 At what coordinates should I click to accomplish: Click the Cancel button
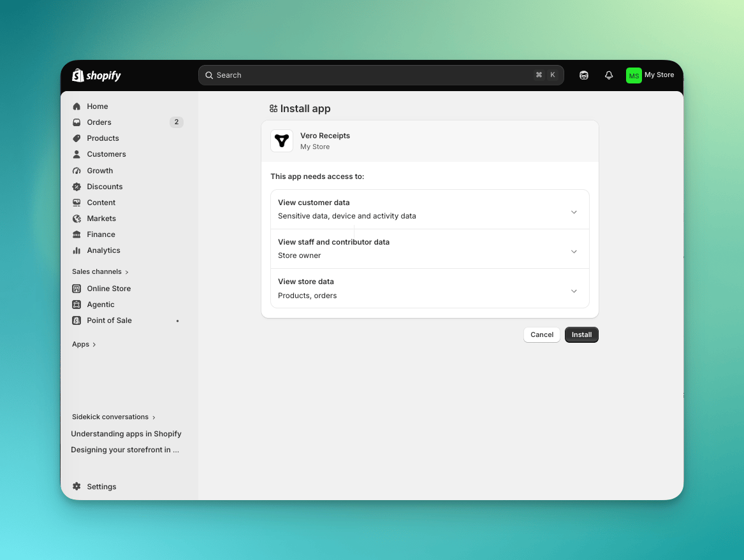(x=542, y=334)
